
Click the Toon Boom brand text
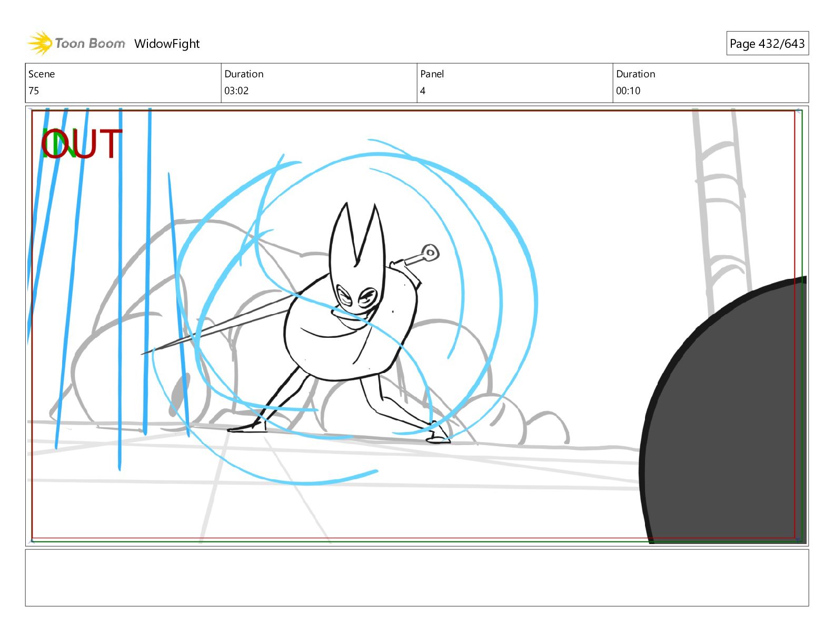(x=90, y=44)
